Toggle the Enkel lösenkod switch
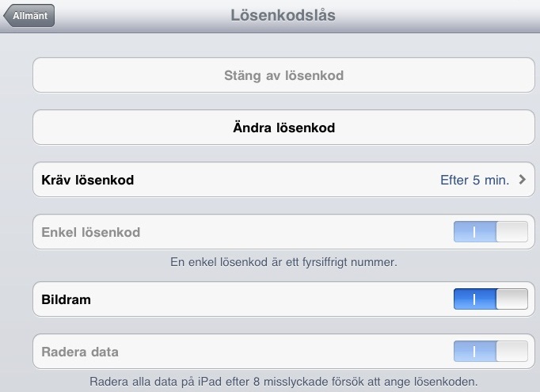The image size is (540, 392). (x=490, y=232)
